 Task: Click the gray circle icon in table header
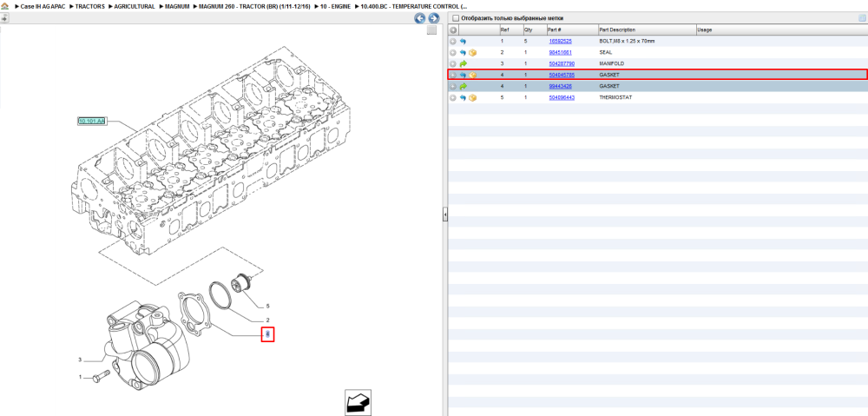pos(453,30)
